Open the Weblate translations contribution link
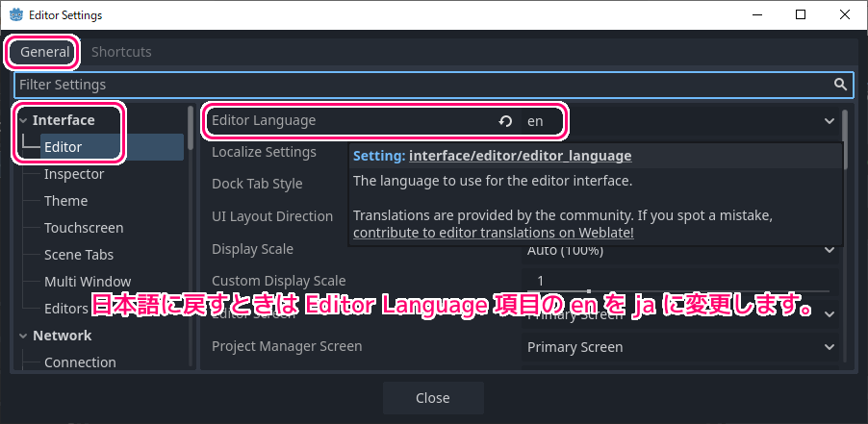868x424 pixels. [x=494, y=233]
